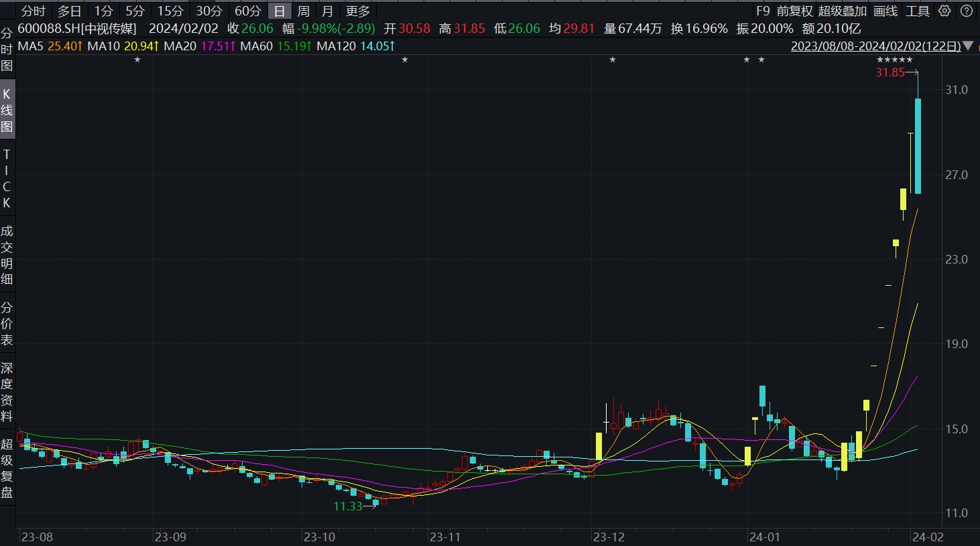980x546 pixels.
Task: Open the 前复权 price adjustment menu
Action: 794,11
